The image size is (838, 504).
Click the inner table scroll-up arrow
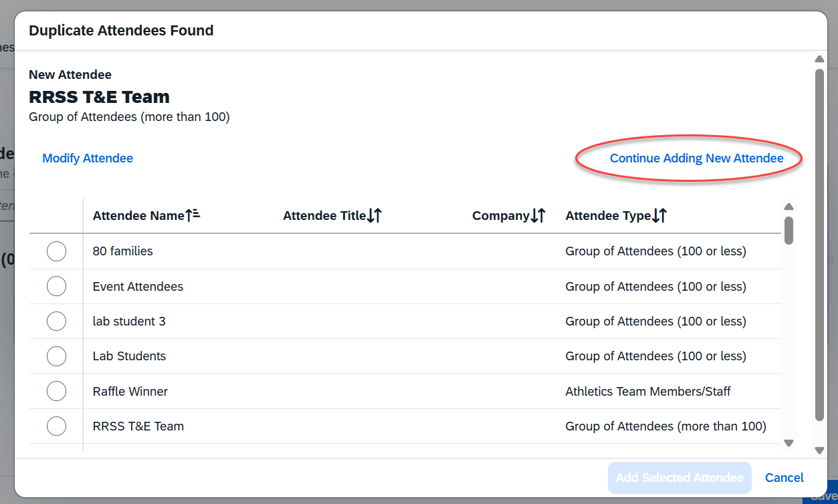(789, 207)
